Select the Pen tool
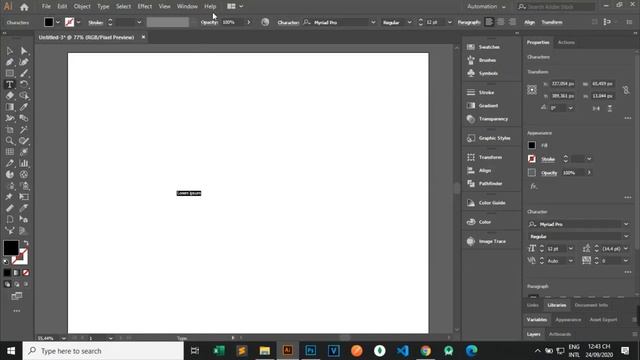Image resolution: width=640 pixels, height=360 pixels. pyautogui.click(x=9, y=62)
